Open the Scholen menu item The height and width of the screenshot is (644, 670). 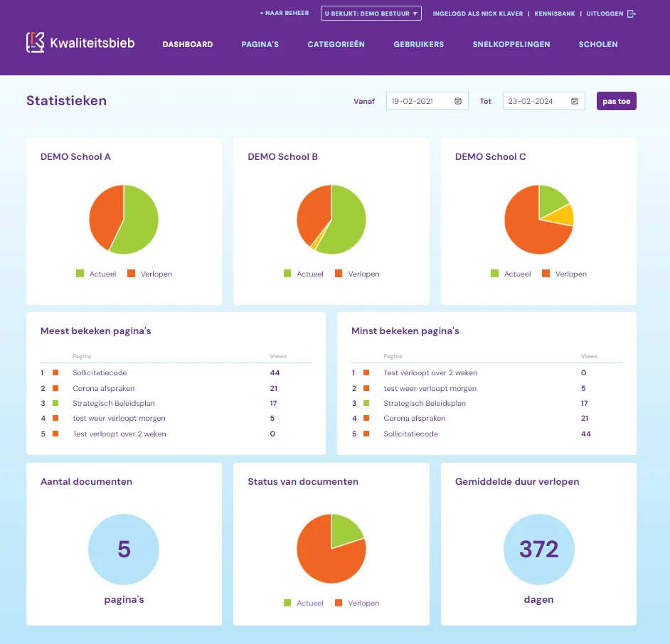click(x=597, y=44)
